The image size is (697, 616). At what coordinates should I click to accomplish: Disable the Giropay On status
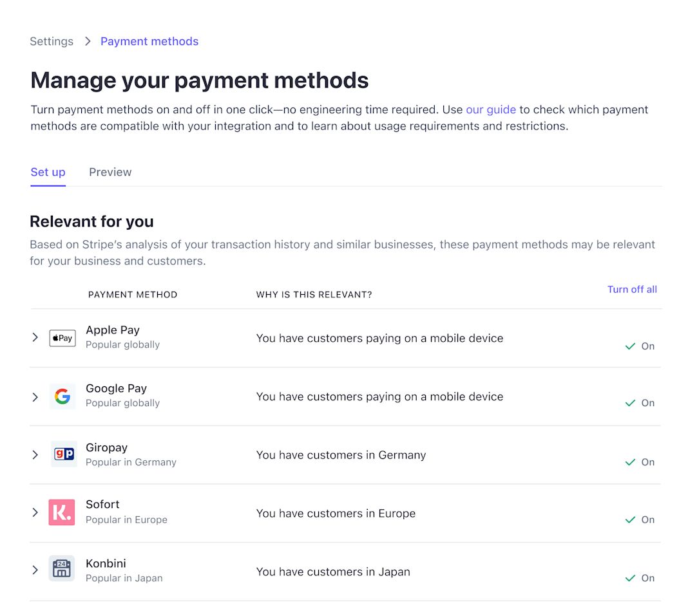pyautogui.click(x=640, y=462)
